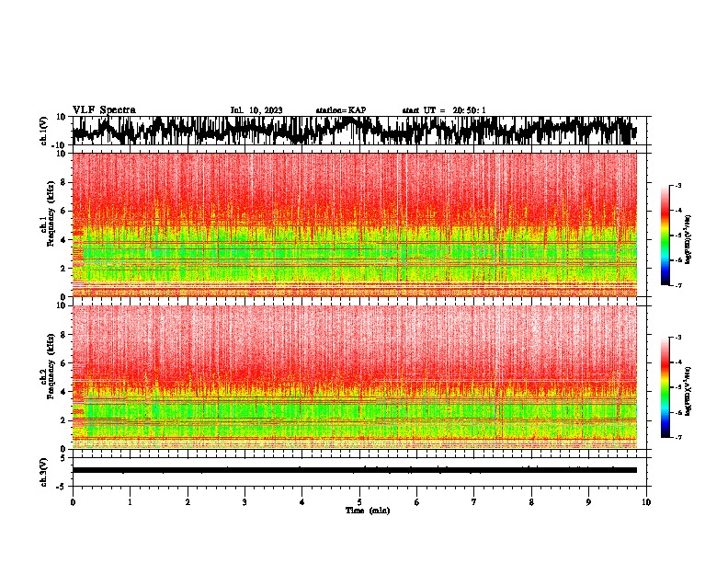Click the ch.2 spectrogram plot area
The height and width of the screenshot is (563, 728).
tap(354, 377)
